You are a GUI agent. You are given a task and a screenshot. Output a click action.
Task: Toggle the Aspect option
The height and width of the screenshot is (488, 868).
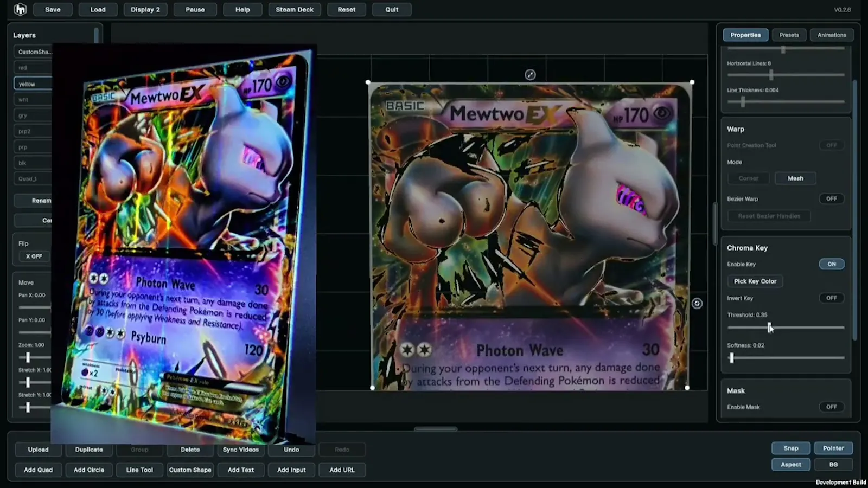791,465
